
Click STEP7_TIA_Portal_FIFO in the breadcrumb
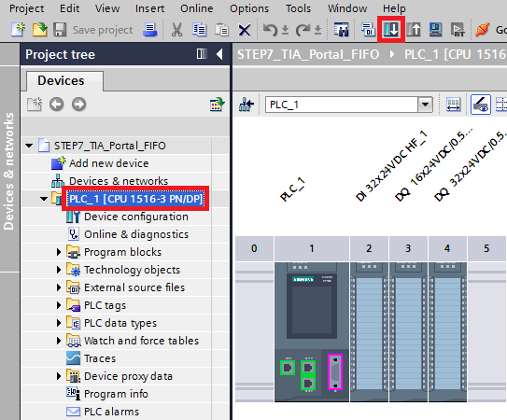[308, 54]
